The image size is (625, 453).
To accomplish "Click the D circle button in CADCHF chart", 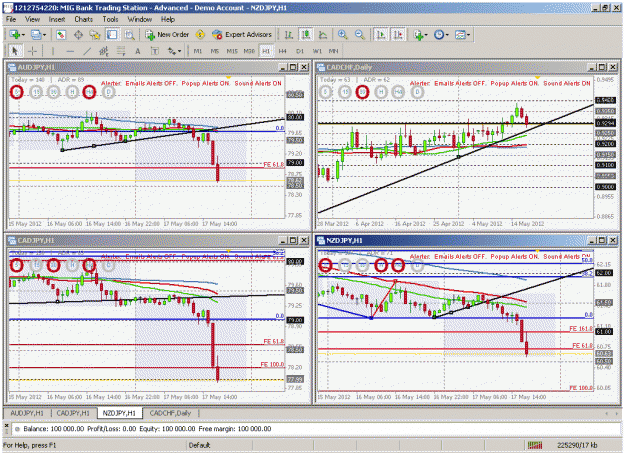I will (x=417, y=92).
